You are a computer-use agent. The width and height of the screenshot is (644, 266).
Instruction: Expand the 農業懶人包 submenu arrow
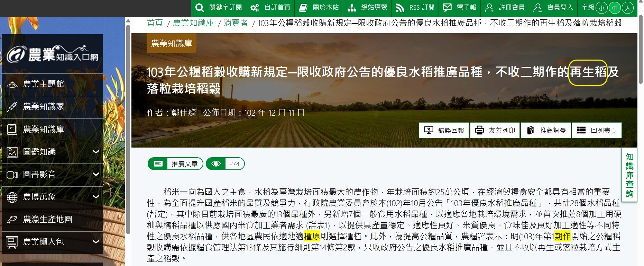[96, 242]
